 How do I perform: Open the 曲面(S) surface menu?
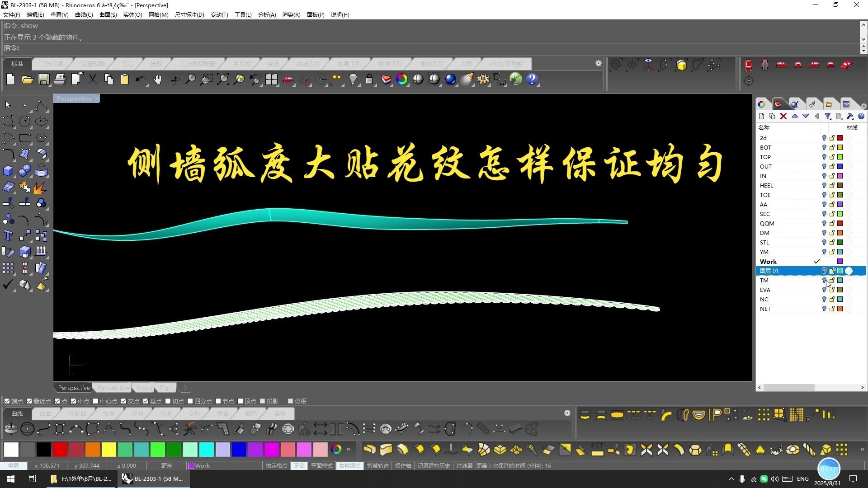click(x=108, y=15)
